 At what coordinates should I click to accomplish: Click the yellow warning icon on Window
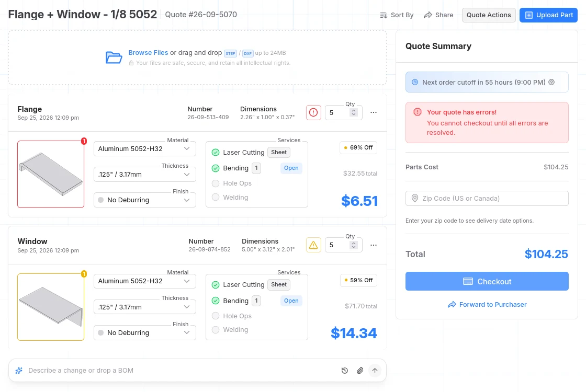[x=313, y=245]
